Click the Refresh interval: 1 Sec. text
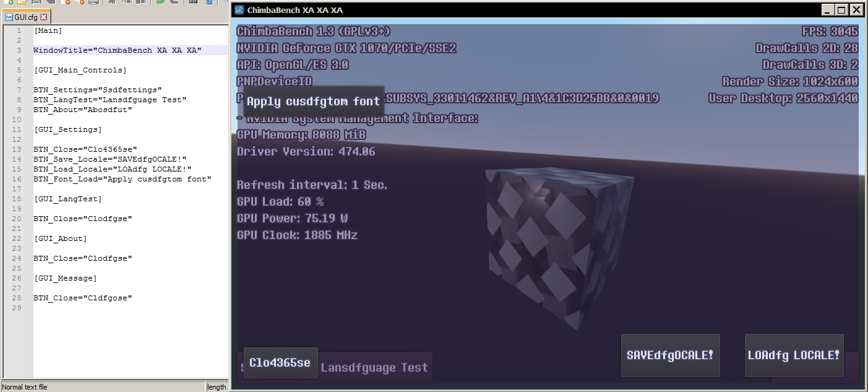Viewport: 868px width, 392px height. click(x=312, y=185)
